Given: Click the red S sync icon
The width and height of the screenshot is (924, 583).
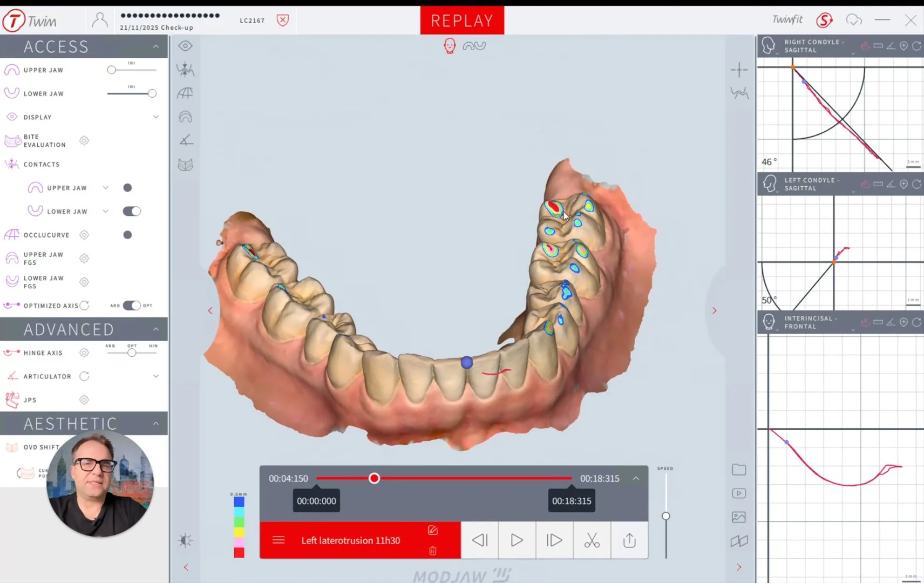Looking at the screenshot, I should 824,21.
